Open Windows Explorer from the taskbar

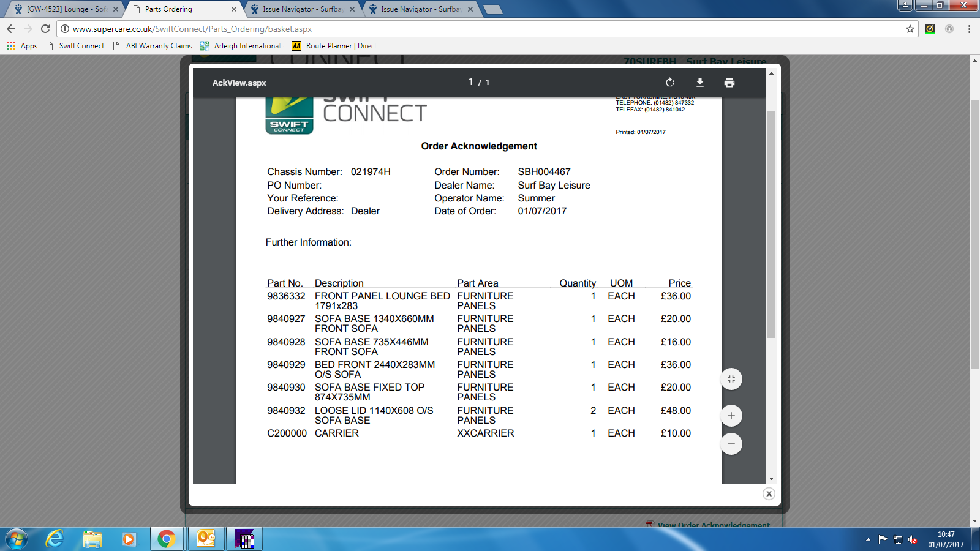(x=92, y=539)
